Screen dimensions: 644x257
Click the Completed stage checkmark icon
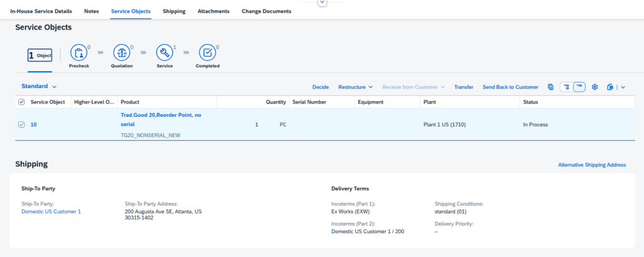click(x=207, y=53)
